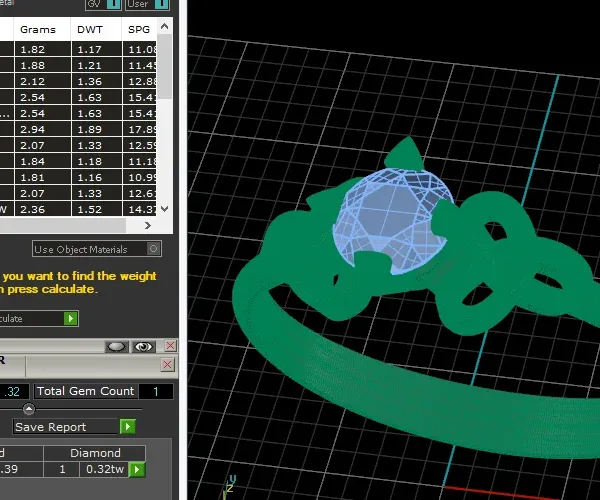Close the gem reporter panel with red X
The image size is (600, 500).
pyautogui.click(x=167, y=365)
